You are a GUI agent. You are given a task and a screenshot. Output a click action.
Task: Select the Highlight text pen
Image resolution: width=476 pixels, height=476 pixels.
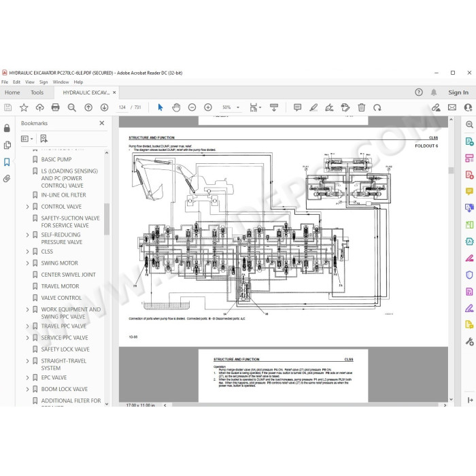click(x=313, y=107)
